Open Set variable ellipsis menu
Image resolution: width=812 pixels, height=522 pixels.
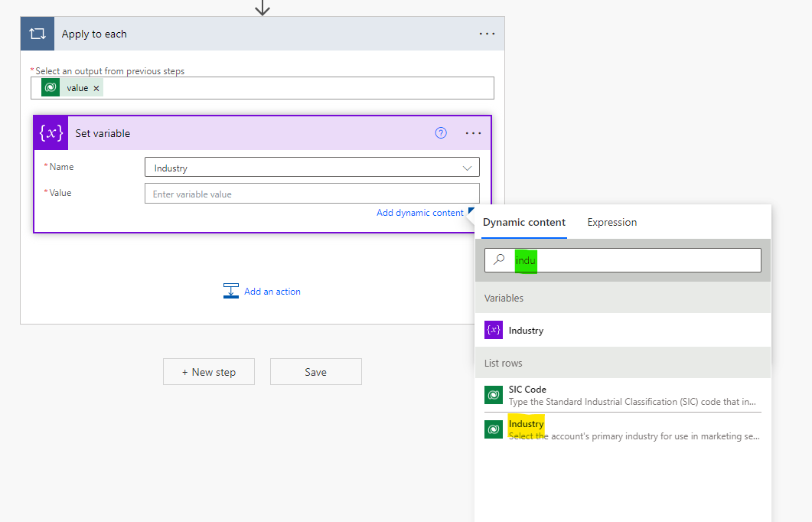tap(473, 132)
